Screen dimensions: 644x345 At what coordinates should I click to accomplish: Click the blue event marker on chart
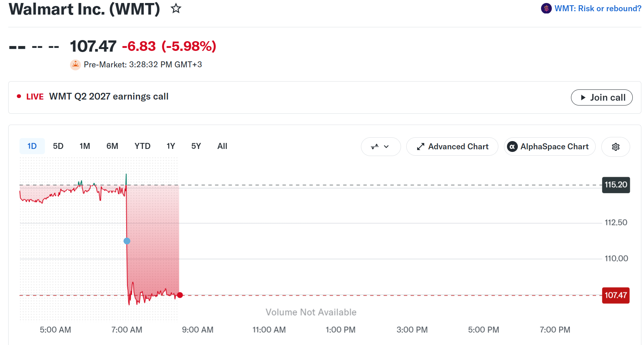(127, 241)
